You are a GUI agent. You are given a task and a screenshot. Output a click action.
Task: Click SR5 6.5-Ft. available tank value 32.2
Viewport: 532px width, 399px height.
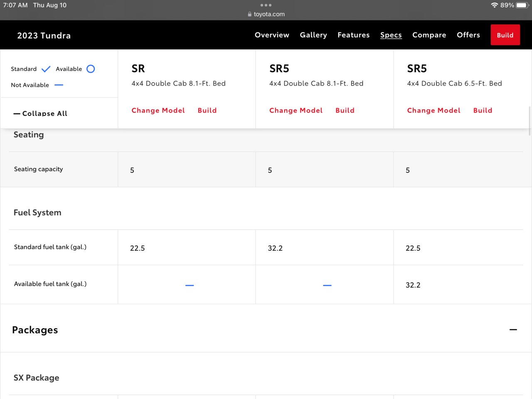tap(413, 285)
